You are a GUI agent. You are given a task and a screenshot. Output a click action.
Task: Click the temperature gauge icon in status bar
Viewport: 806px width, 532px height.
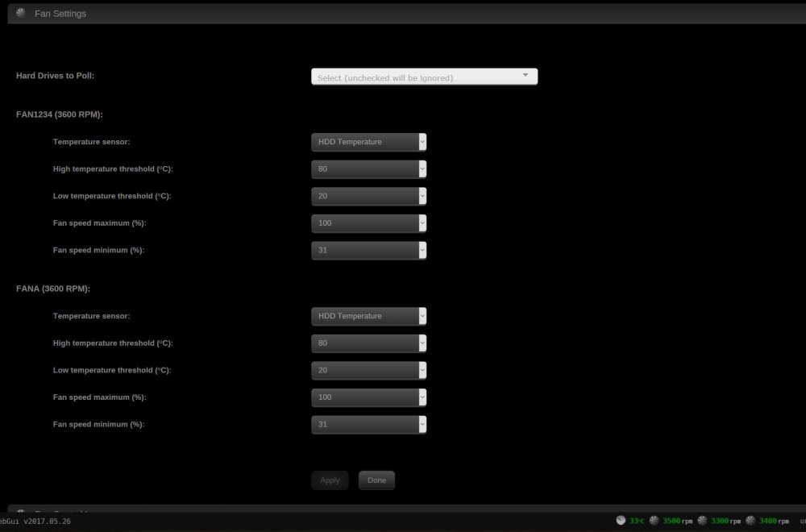pyautogui.click(x=621, y=521)
